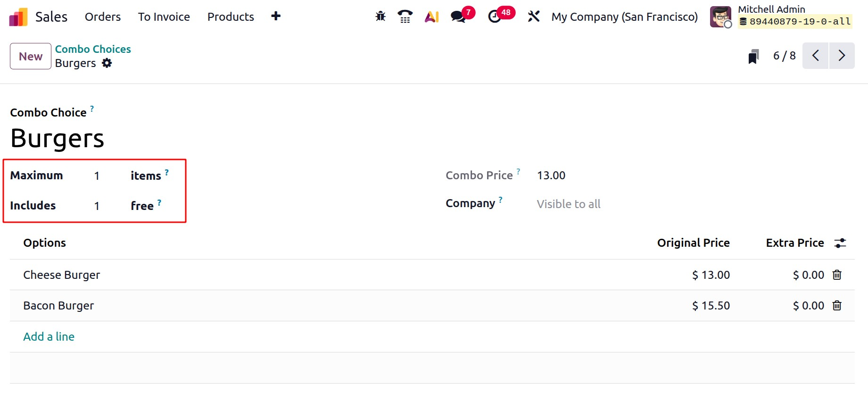Open the Products menu
Image resolution: width=868 pixels, height=410 pixels.
[x=231, y=17]
